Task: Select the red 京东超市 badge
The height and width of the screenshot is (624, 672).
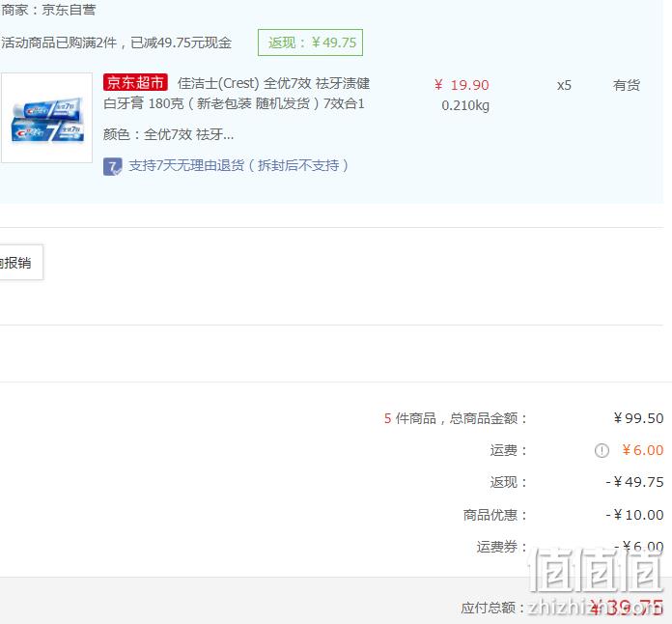Action: click(135, 82)
